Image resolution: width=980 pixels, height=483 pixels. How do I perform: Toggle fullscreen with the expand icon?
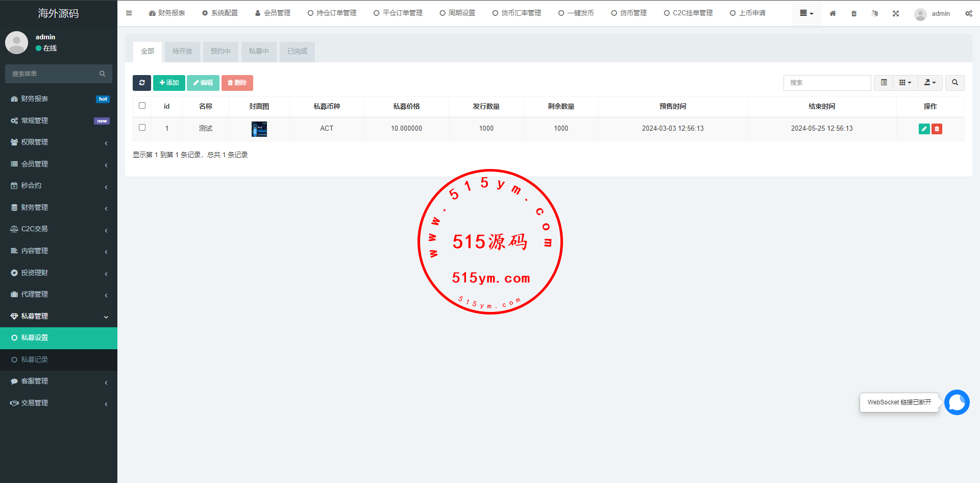coord(896,13)
